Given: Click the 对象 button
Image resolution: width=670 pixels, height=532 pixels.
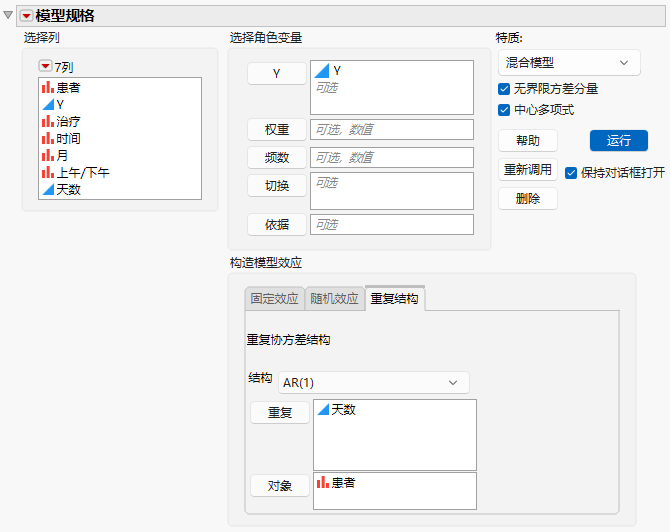Looking at the screenshot, I should (280, 486).
